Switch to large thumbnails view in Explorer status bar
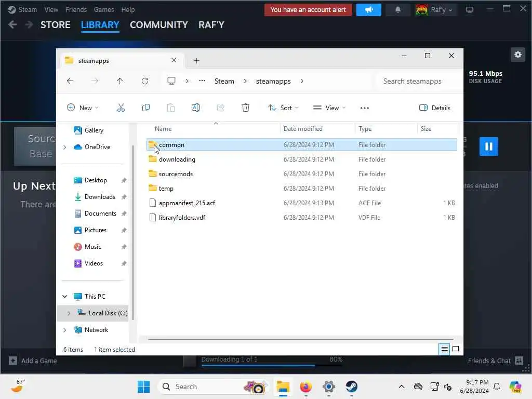The height and width of the screenshot is (399, 532). [x=456, y=349]
